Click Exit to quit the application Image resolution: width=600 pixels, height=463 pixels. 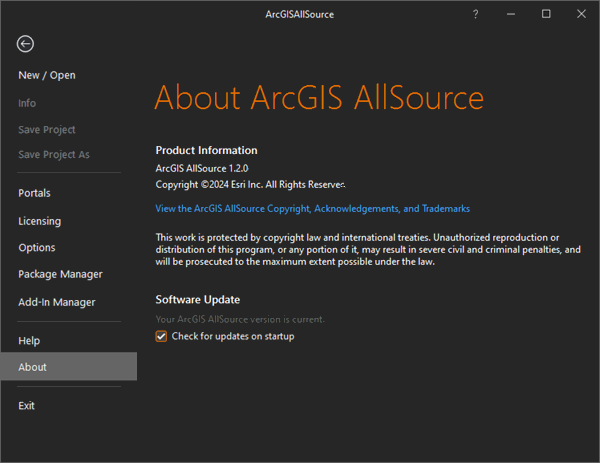coord(26,406)
